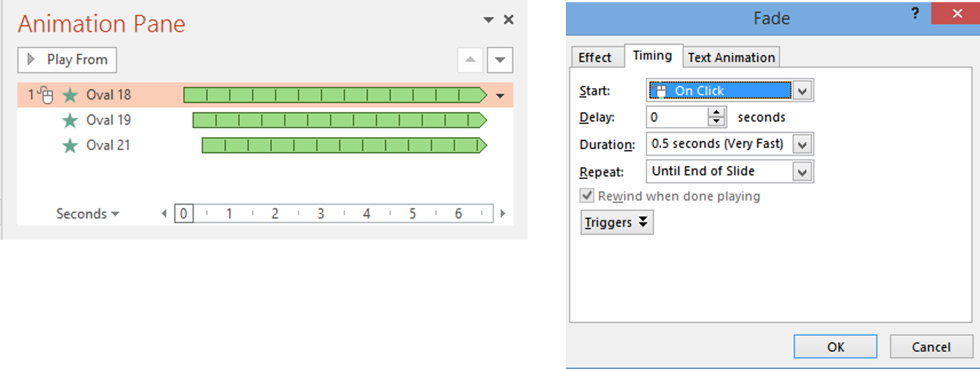Expand the Duration dropdown list
The width and height of the screenshot is (980, 369).
(x=803, y=145)
